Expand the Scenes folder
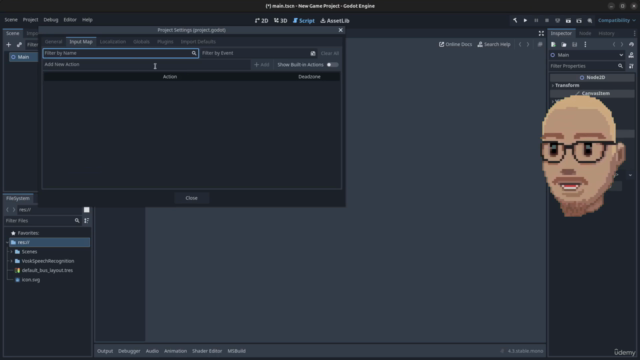640x360 pixels. (x=11, y=252)
